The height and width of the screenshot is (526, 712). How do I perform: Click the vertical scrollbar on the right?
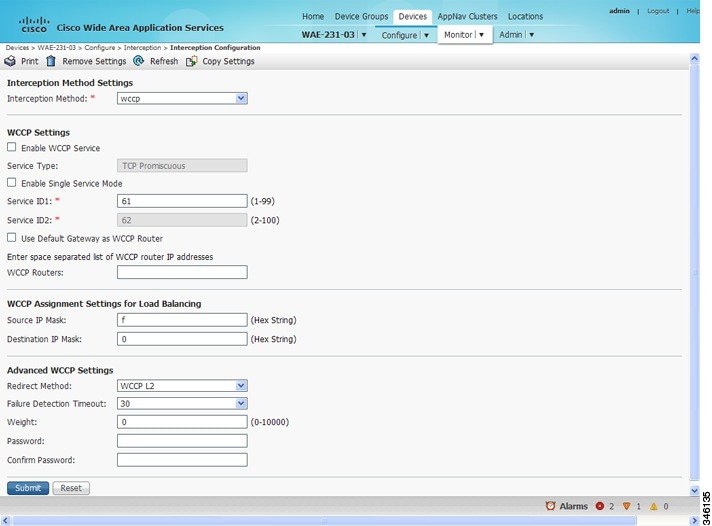pyautogui.click(x=695, y=270)
